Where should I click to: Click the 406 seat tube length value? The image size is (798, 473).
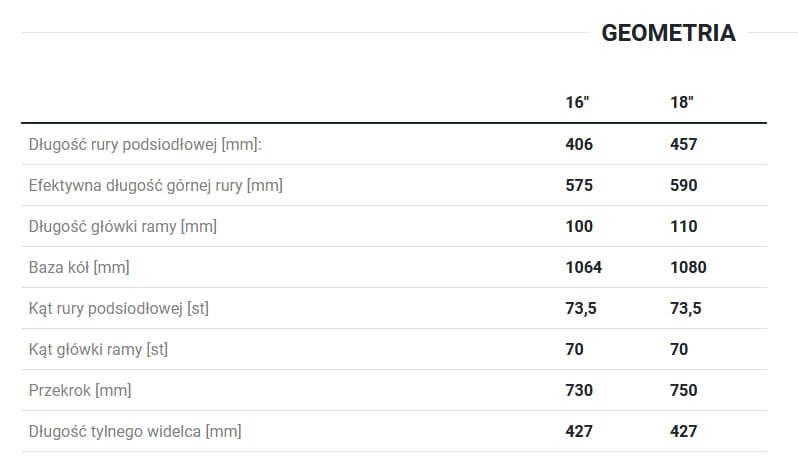[579, 144]
